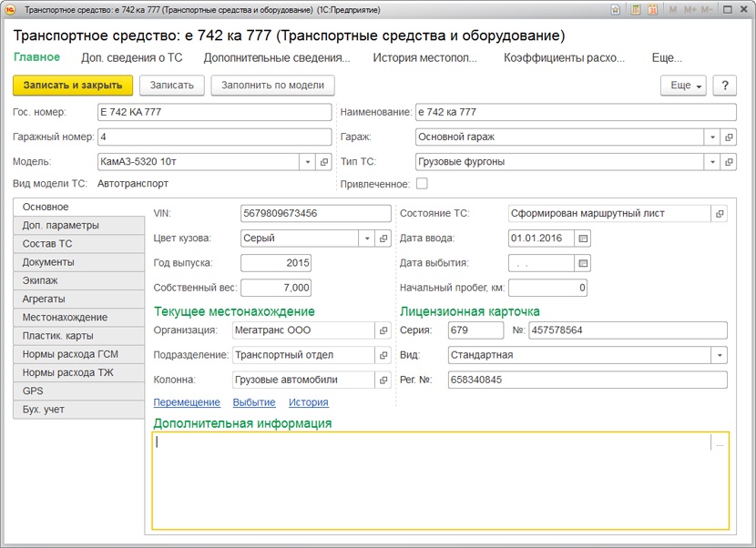Click the favorites star icon in the title bar
This screenshot has height=548, width=756.
click(x=615, y=9)
